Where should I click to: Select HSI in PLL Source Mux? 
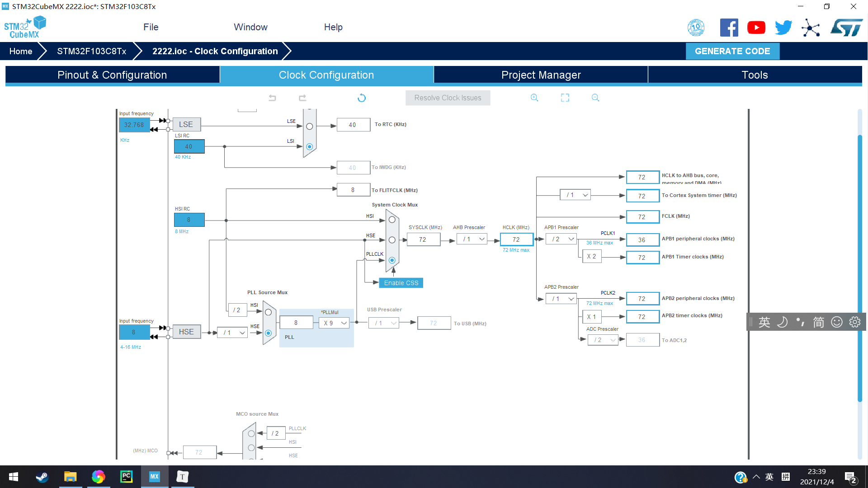tap(268, 312)
